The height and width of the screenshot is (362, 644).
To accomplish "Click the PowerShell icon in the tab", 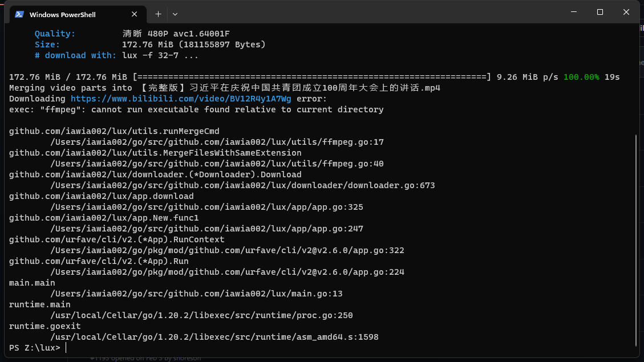I will coord(19,14).
